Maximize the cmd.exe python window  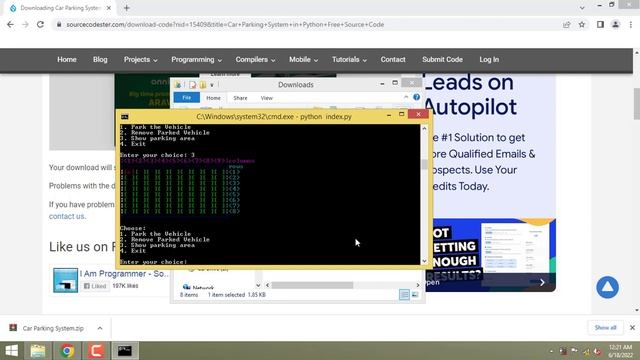pyautogui.click(x=402, y=115)
